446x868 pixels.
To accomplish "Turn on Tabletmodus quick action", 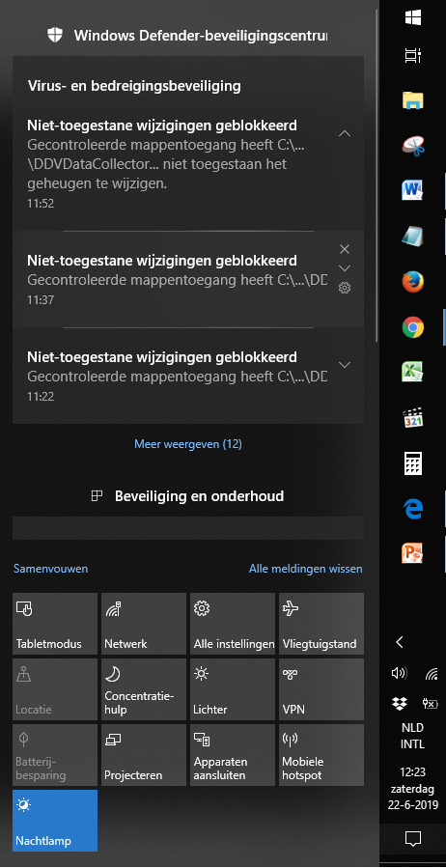I will coord(55,624).
